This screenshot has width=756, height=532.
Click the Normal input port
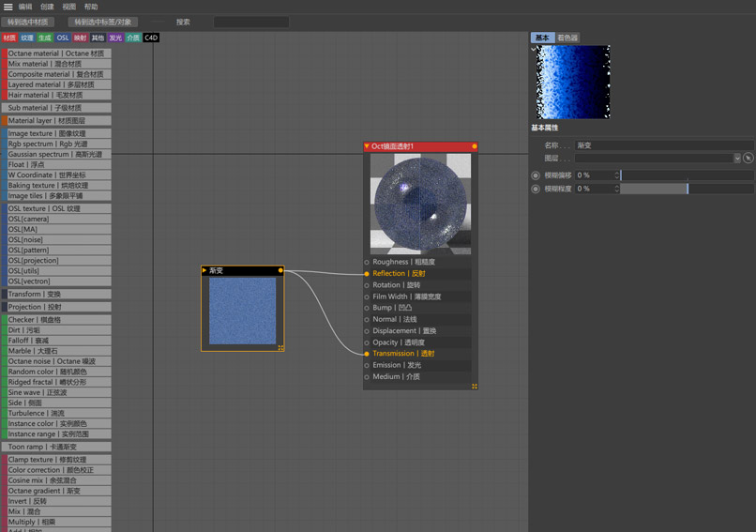367,320
